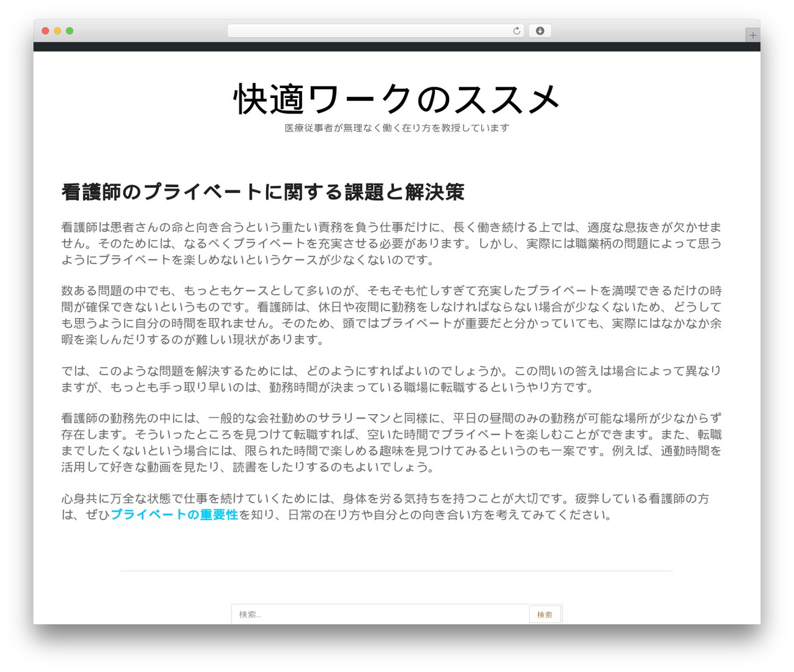This screenshot has width=794, height=672.
Task: Open the site title 快適ワークのススメ
Action: (397, 99)
